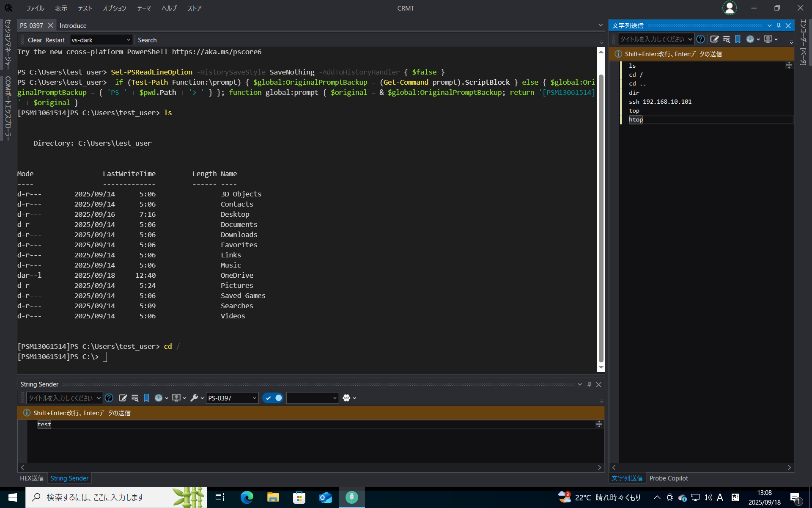Open the オプション menu
The width and height of the screenshot is (812, 508).
click(x=114, y=8)
